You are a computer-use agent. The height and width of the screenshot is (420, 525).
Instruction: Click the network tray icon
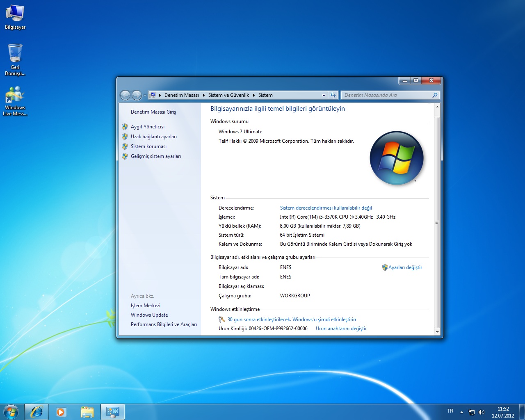[x=472, y=412]
